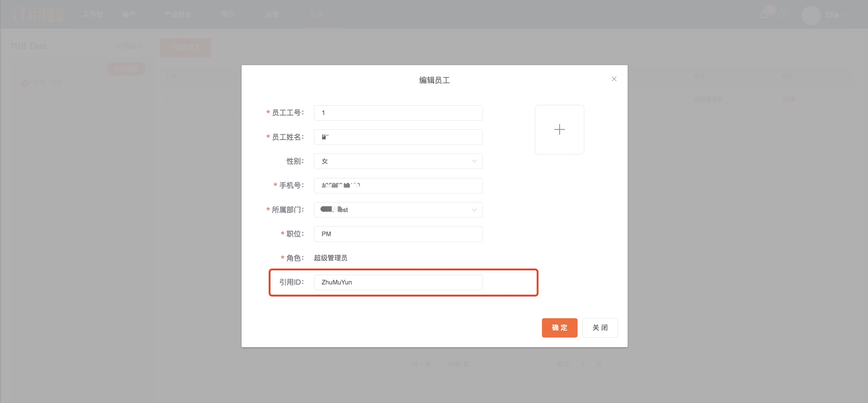
Task: Click the plus icon to upload avatar
Action: click(x=559, y=130)
